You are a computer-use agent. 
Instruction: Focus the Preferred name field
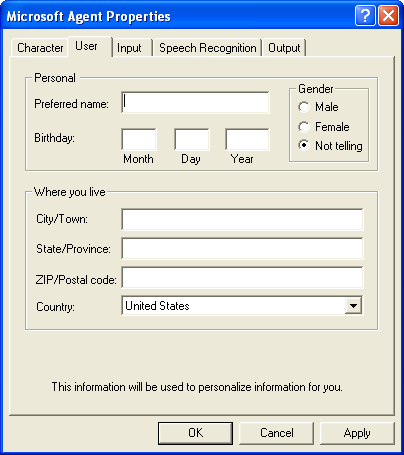coord(195,102)
